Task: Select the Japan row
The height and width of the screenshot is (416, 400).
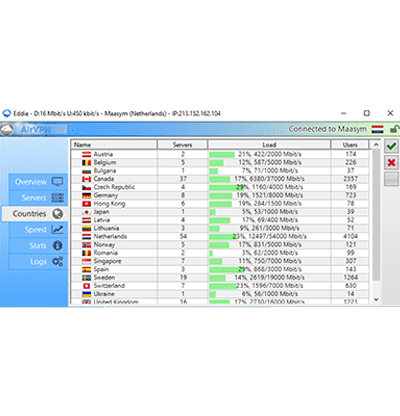Action: [x=220, y=212]
